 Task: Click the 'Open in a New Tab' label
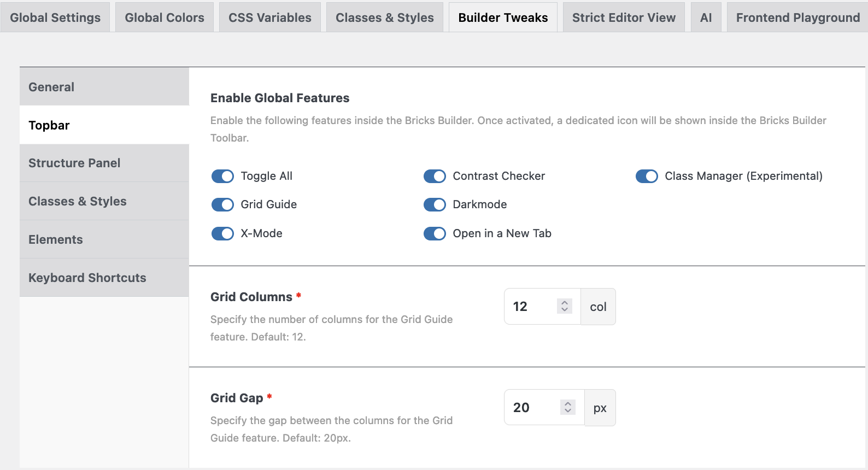pyautogui.click(x=502, y=233)
